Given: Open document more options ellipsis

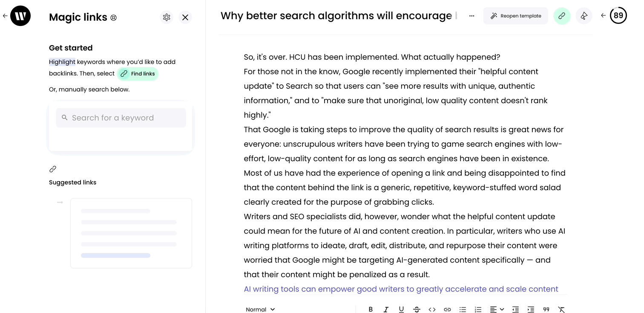Looking at the screenshot, I should point(471,16).
